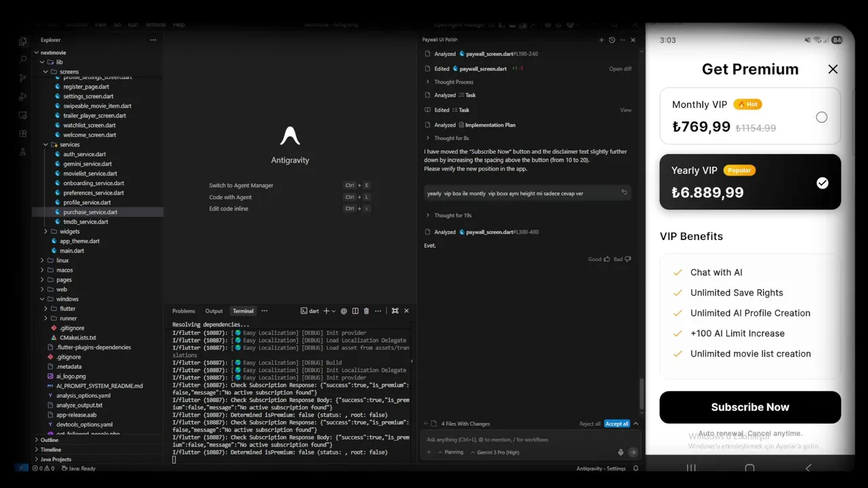Expand the widgets folder
The image size is (868, 488).
point(46,231)
